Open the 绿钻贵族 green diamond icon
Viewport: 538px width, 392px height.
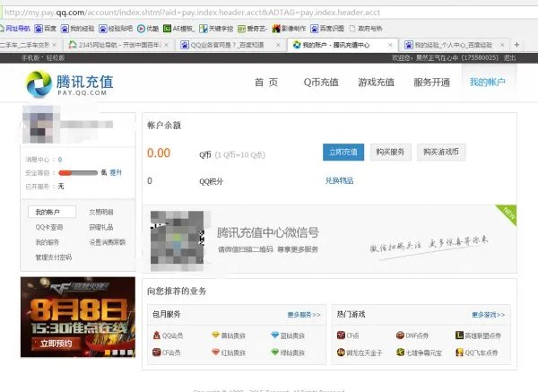point(275,353)
